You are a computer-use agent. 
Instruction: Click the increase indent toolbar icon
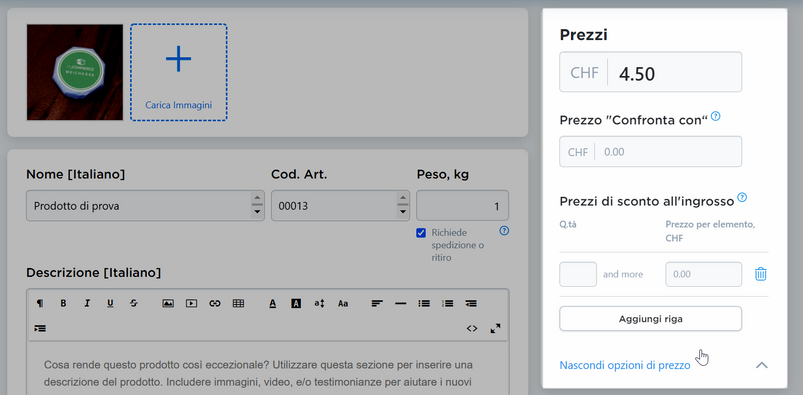[40, 328]
